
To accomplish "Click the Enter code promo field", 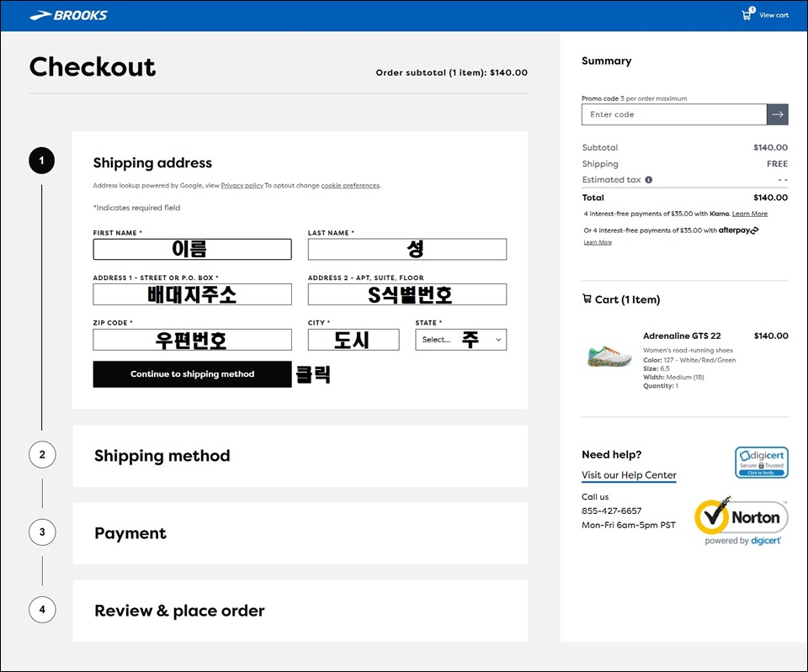I will click(x=674, y=114).
